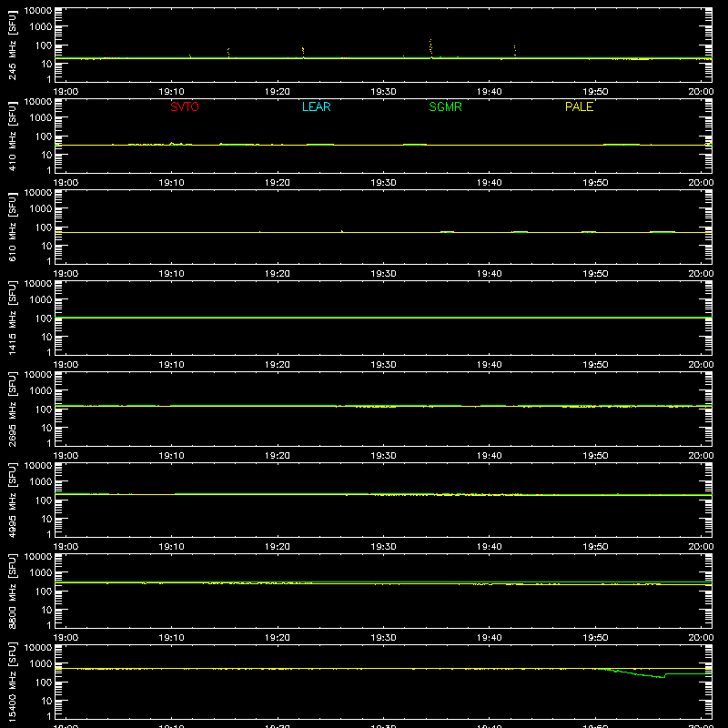
Task: Click the green dipping trace in 15400 MHz plot
Action: (654, 675)
